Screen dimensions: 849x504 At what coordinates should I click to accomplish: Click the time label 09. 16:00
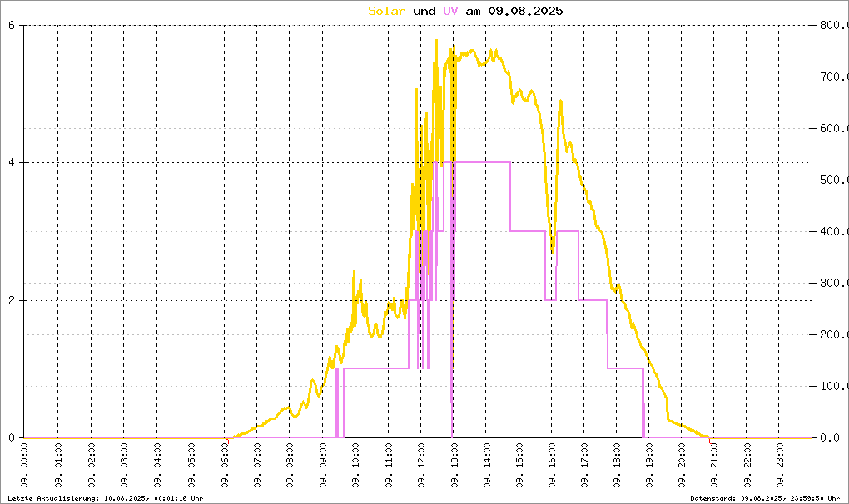pos(552,465)
